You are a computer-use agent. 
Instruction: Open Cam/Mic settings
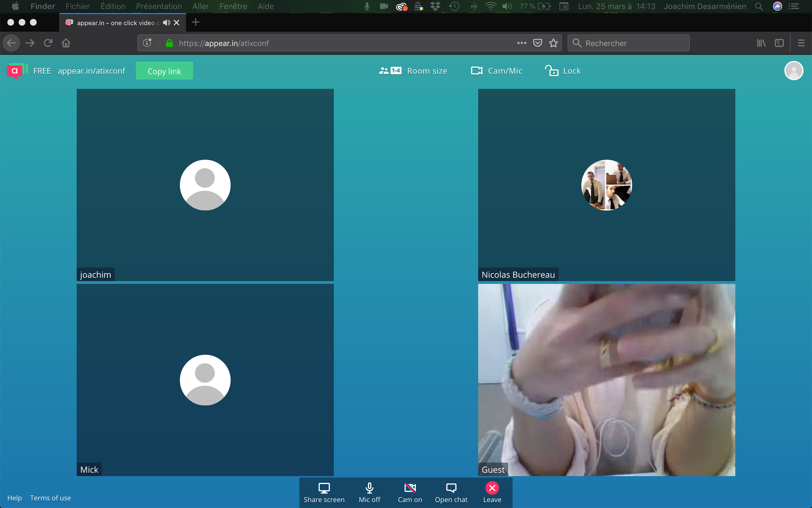coord(497,71)
